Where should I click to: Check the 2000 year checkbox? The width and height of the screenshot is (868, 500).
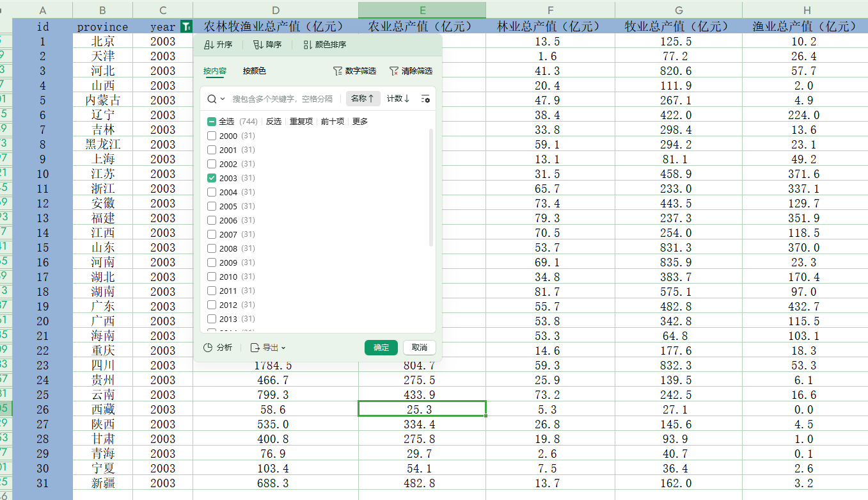(212, 136)
